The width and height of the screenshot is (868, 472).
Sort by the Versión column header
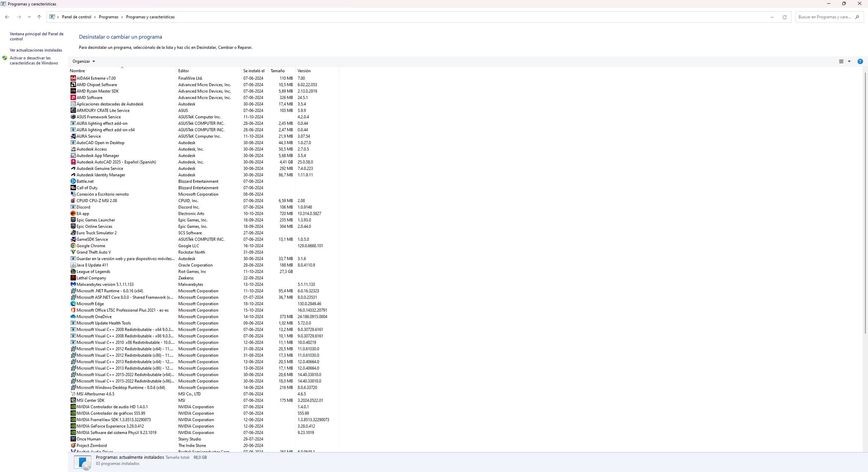[317, 71]
